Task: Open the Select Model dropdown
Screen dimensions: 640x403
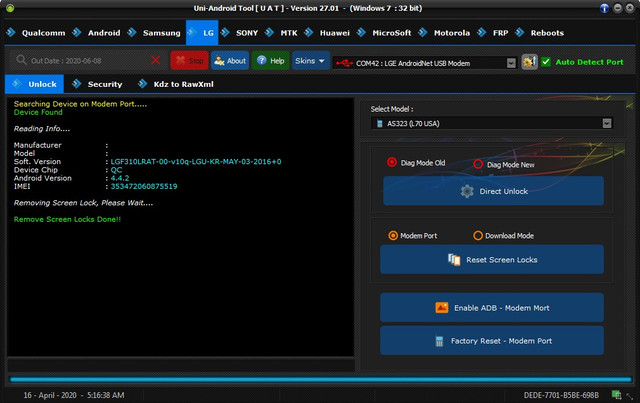Action: 606,123
